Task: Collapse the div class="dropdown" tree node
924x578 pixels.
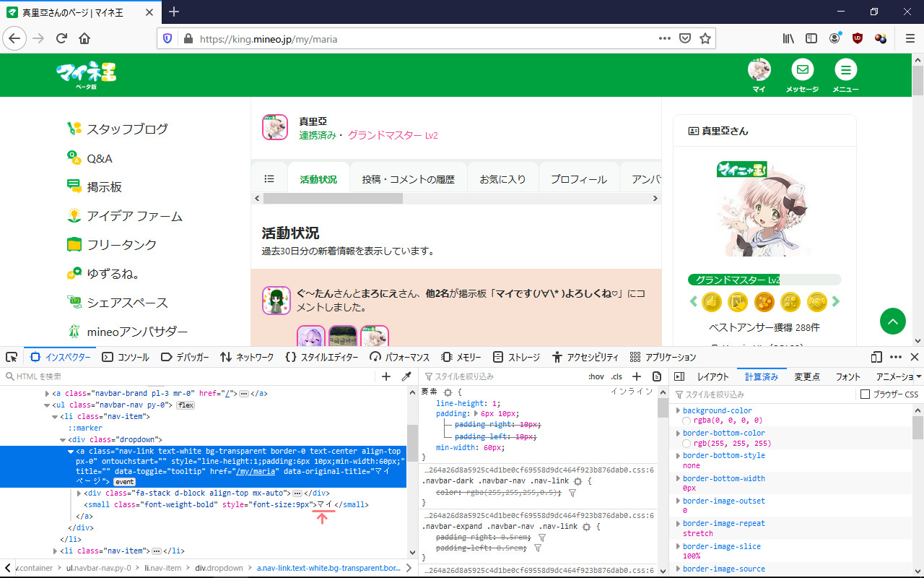Action: [x=63, y=439]
